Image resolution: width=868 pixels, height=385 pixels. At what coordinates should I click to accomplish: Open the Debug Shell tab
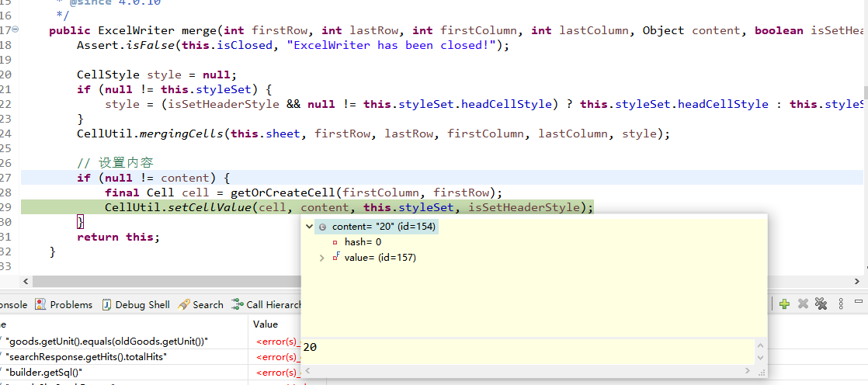pos(136,304)
